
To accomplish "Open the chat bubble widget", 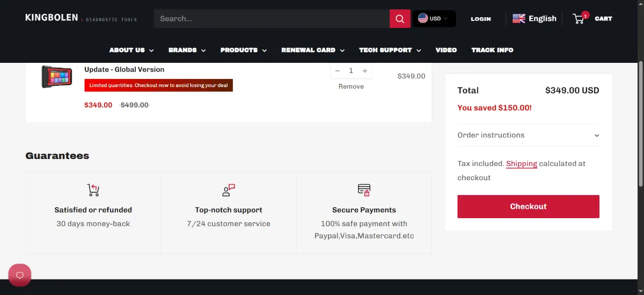I will (20, 275).
